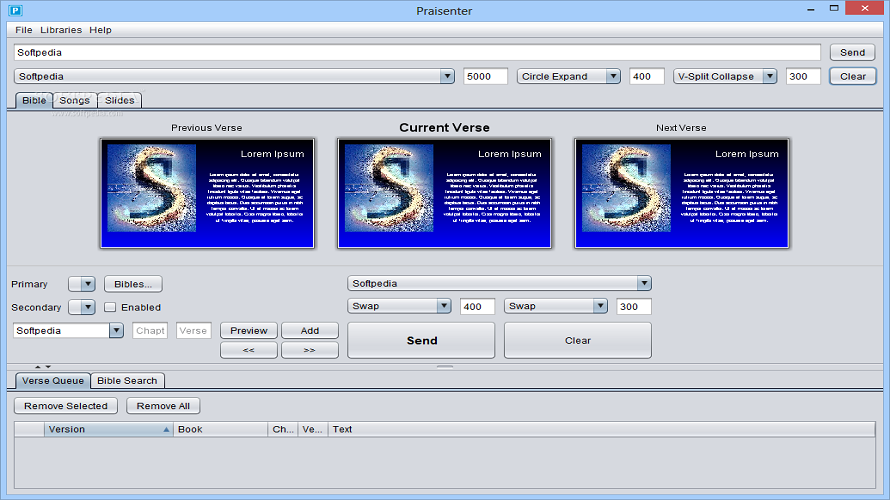Enable the secondary Bible checkbox
Viewport: 890px width, 500px height.
point(111,308)
